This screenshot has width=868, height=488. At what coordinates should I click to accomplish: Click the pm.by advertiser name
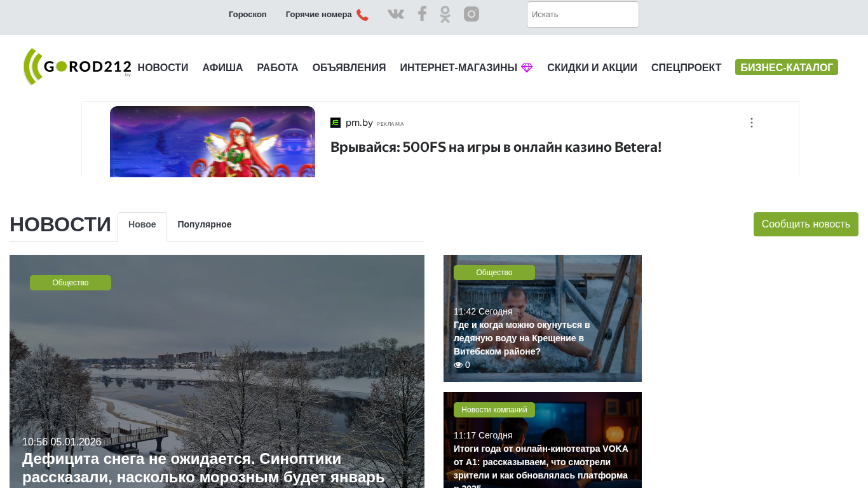pyautogui.click(x=359, y=123)
